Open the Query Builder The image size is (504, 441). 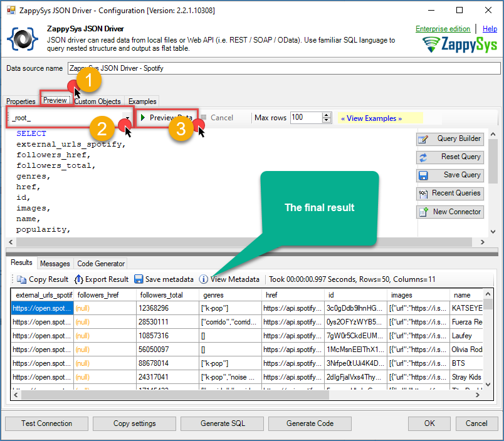[449, 139]
